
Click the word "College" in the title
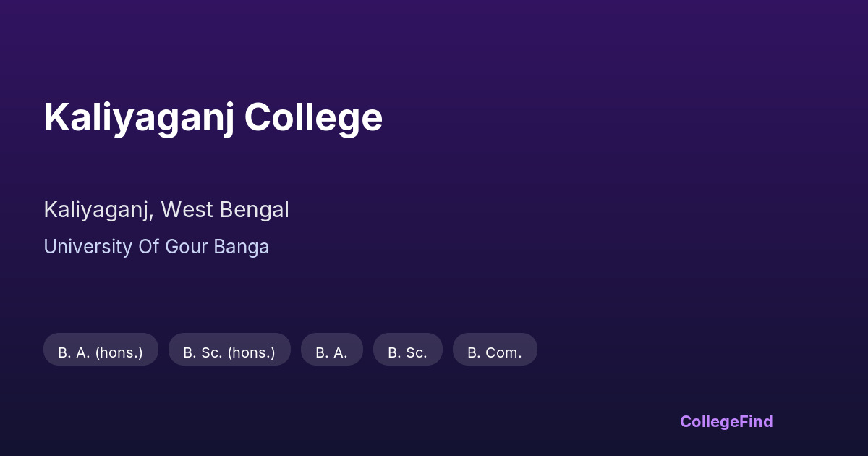[313, 117]
